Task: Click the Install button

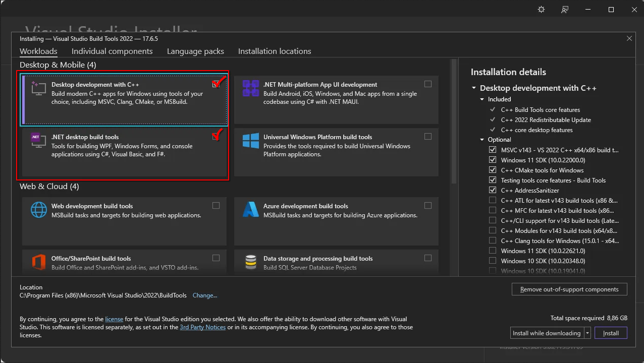Action: coord(611,333)
